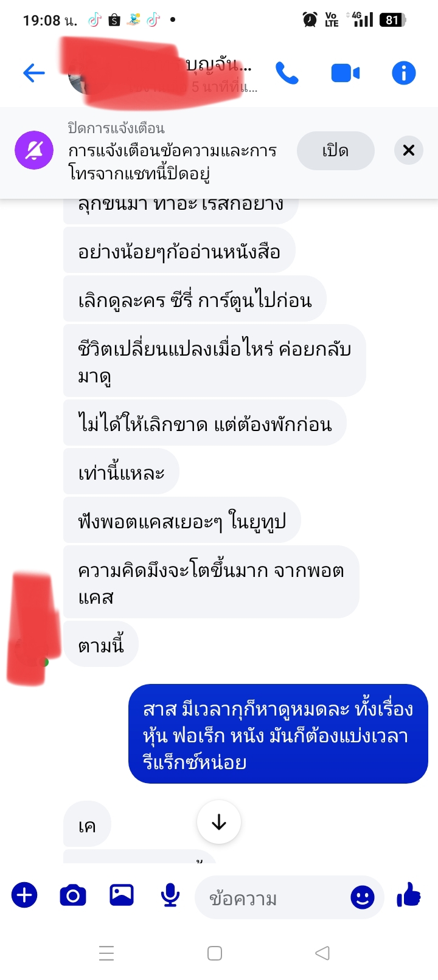Tap the Android home navigation button
438x980 pixels.
pos(215,953)
